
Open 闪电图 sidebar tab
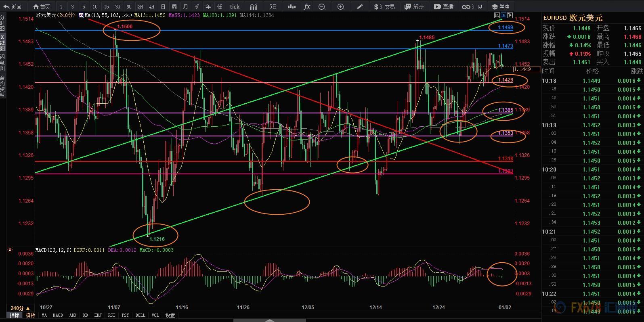coord(2,63)
